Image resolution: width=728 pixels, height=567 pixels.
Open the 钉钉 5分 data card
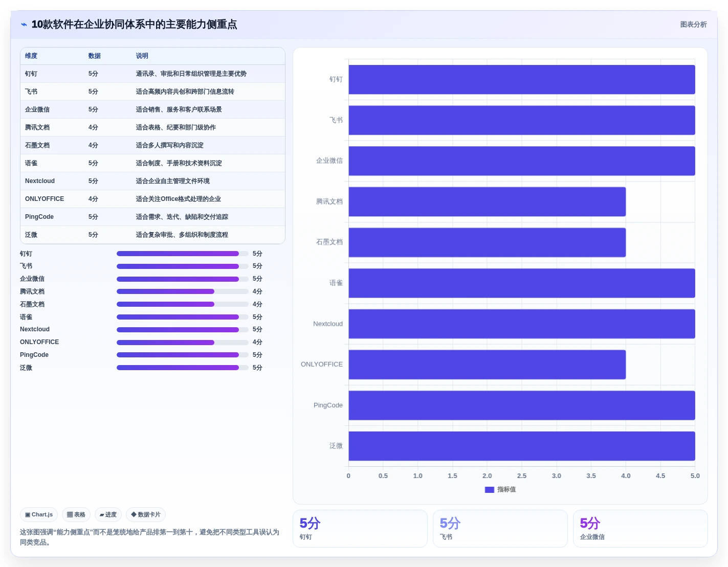(x=360, y=529)
